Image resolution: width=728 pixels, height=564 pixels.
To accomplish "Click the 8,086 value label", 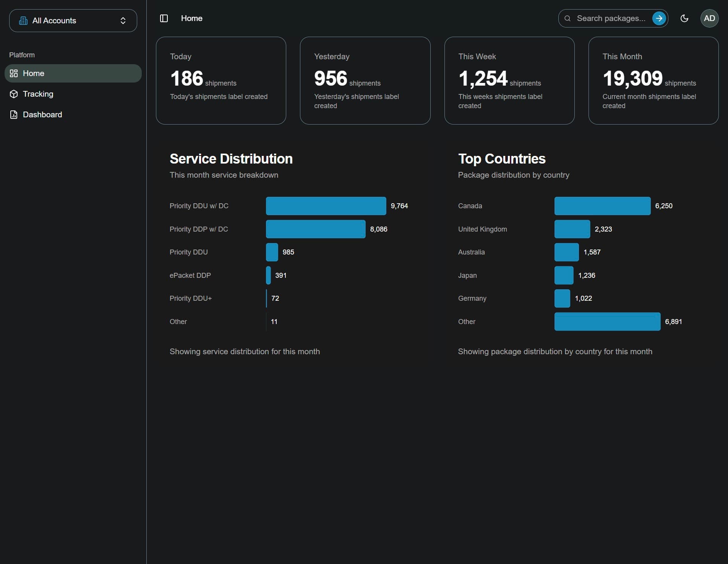I will 379,229.
